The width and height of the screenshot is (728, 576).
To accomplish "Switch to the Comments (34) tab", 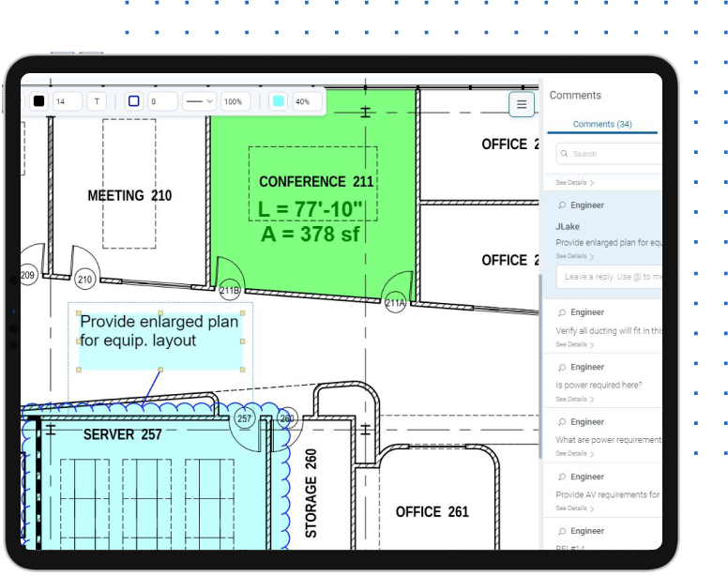I will click(601, 125).
